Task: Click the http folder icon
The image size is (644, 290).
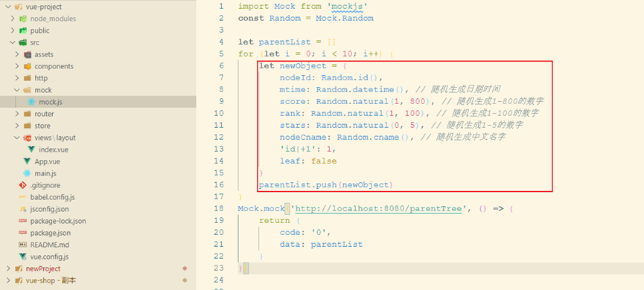Action: click(28, 78)
